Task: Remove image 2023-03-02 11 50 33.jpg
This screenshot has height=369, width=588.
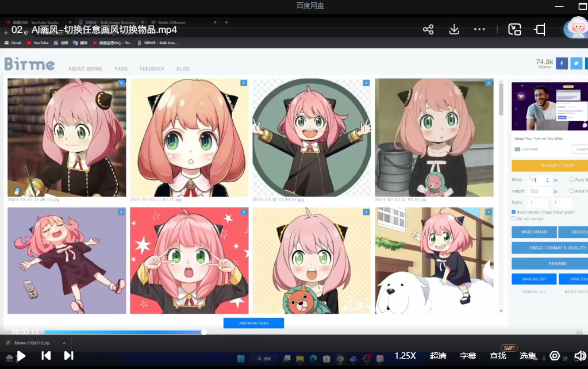Action: (x=489, y=83)
